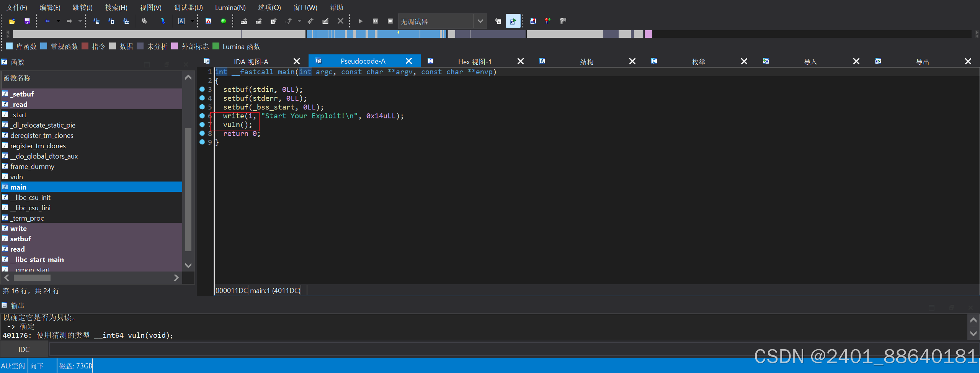The width and height of the screenshot is (980, 373).
Task: Click the Lumina 函数 green legend swatch
Action: pyautogui.click(x=216, y=46)
